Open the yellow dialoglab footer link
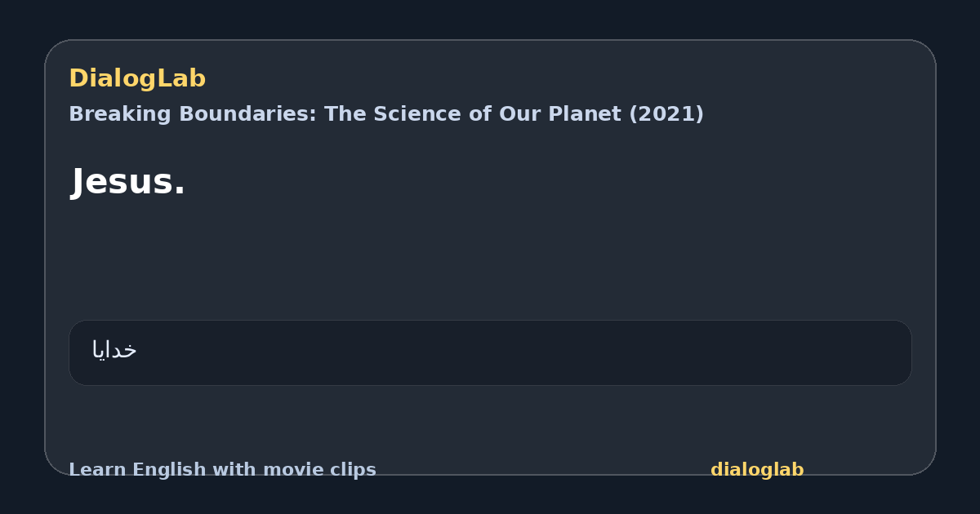Image resolution: width=980 pixels, height=514 pixels. click(757, 470)
